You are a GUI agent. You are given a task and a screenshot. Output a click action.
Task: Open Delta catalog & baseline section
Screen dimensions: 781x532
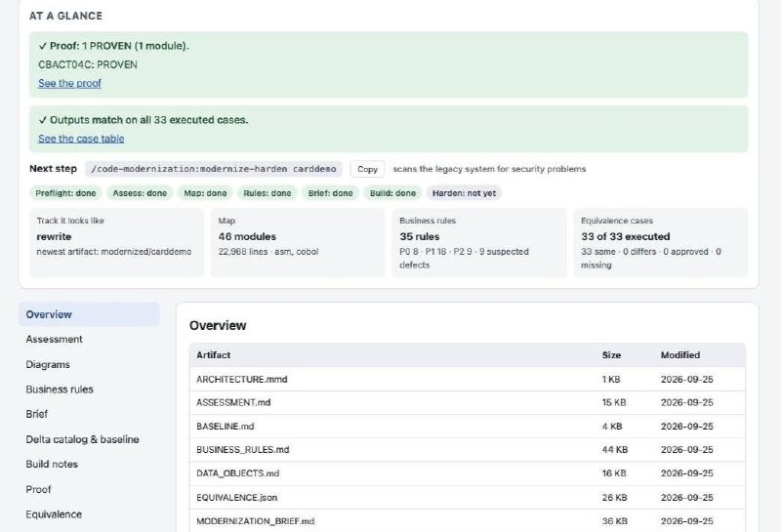tap(89, 439)
